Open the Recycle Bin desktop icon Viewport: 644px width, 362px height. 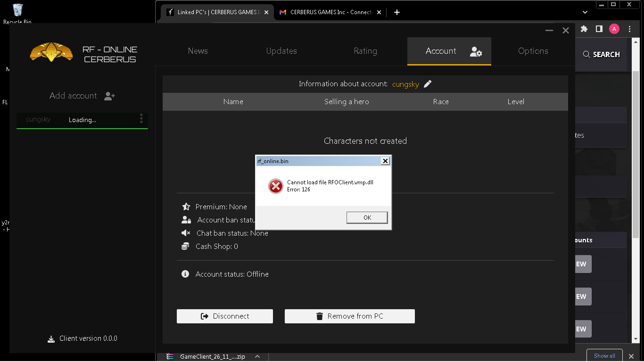(17, 14)
